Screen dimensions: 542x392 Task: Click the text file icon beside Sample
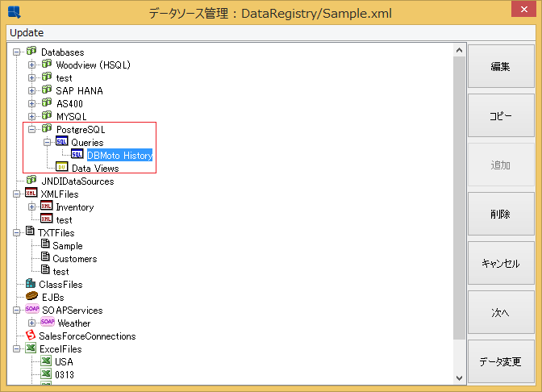tap(45, 244)
